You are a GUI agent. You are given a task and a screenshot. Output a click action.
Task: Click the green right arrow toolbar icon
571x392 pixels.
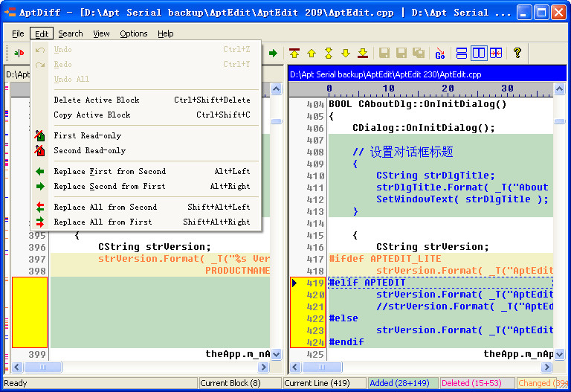coord(273,54)
